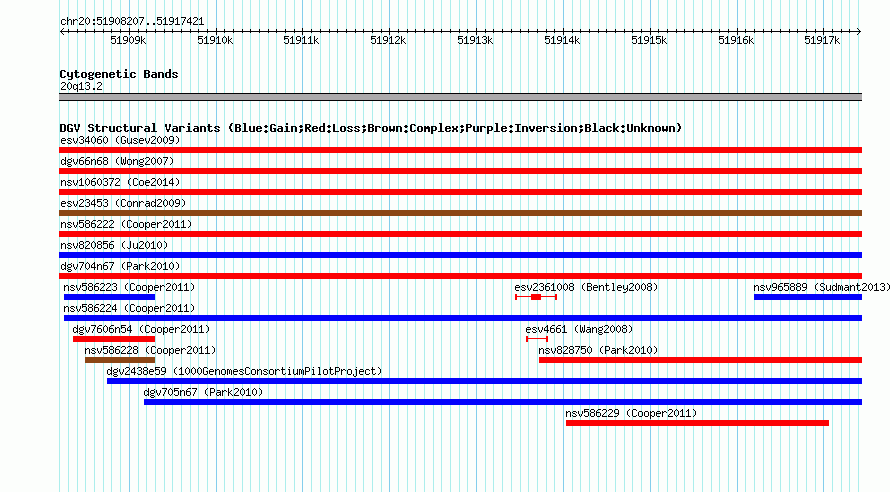
Task: Click the red dgv704n67 loss bar
Action: click(x=460, y=276)
